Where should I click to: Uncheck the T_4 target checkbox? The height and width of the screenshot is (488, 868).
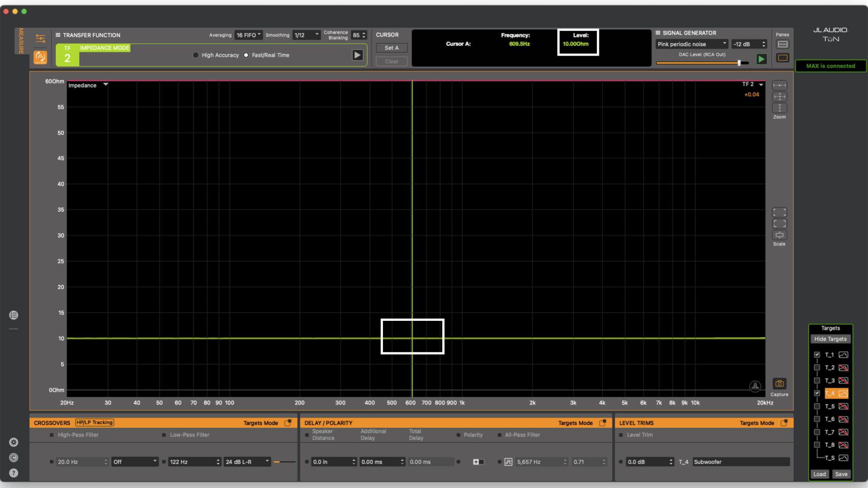[817, 393]
